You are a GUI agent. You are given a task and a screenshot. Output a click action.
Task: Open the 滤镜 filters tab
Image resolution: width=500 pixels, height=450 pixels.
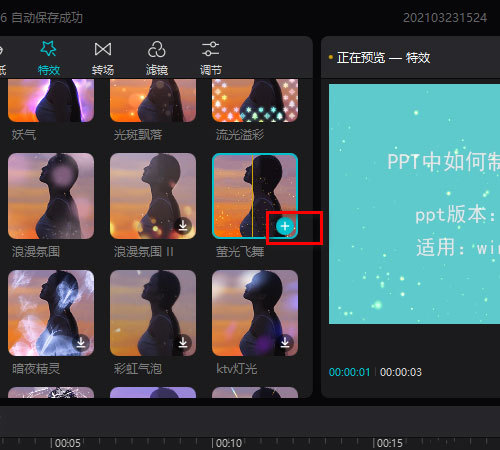tap(157, 58)
